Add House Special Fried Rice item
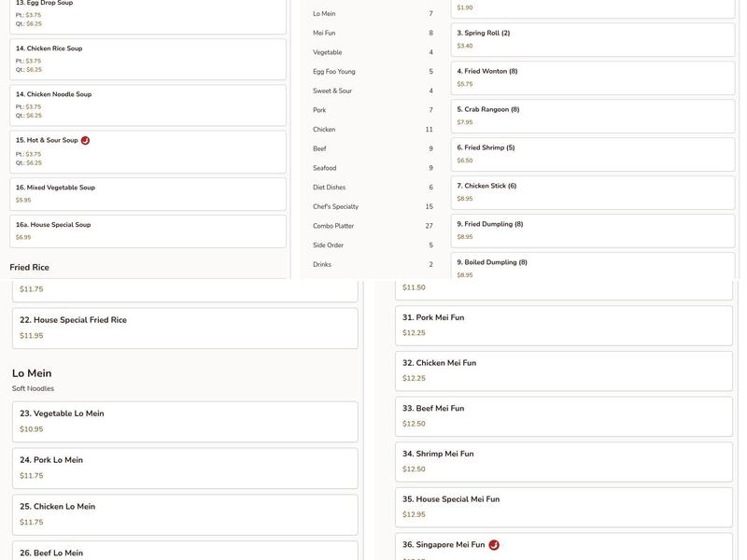 click(185, 328)
